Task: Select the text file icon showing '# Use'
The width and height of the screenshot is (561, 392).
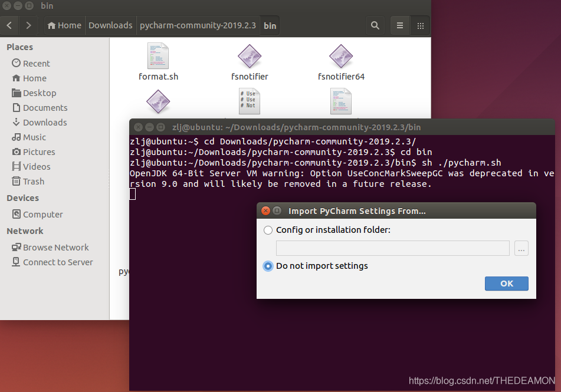Action: coord(250,101)
